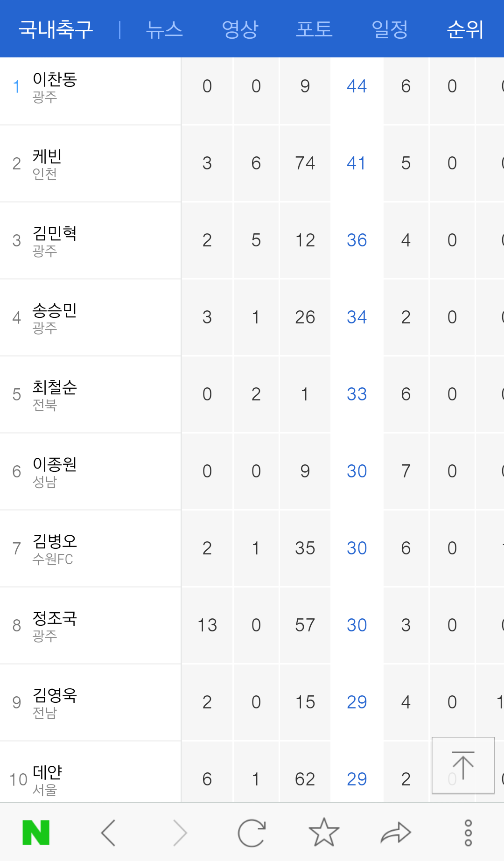Switch to the 일정 tab
The width and height of the screenshot is (504, 861).
(390, 29)
